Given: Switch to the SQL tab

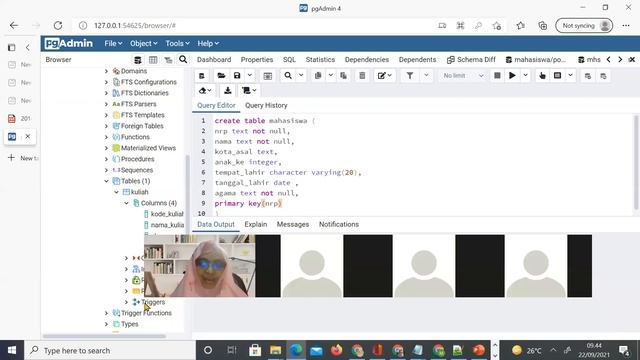Looking at the screenshot, I should click(289, 60).
